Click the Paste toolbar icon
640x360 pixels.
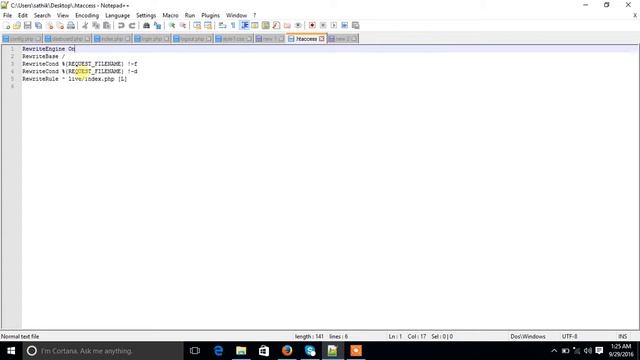coord(107,25)
